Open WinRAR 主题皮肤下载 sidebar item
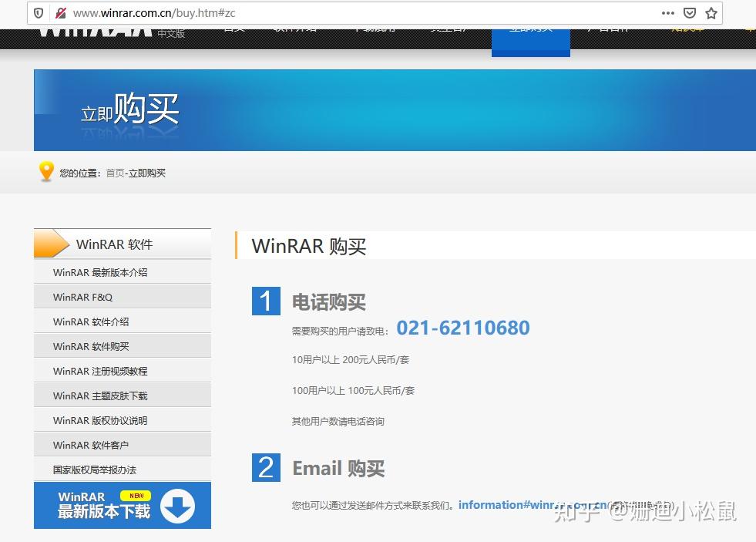The width and height of the screenshot is (756, 542). (x=123, y=396)
